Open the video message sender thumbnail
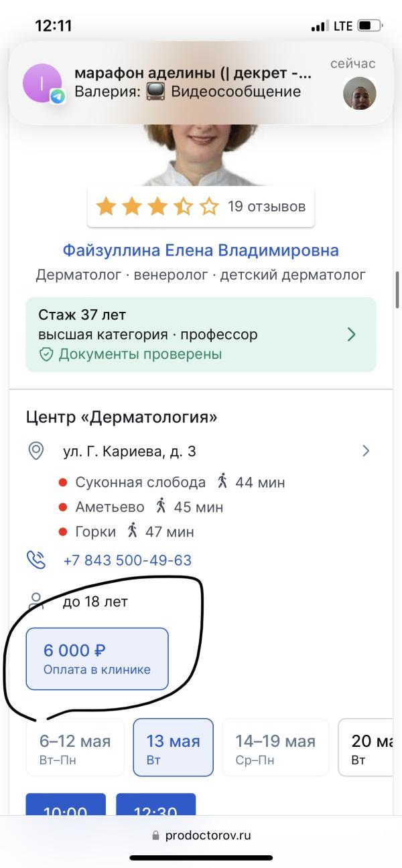 click(359, 93)
